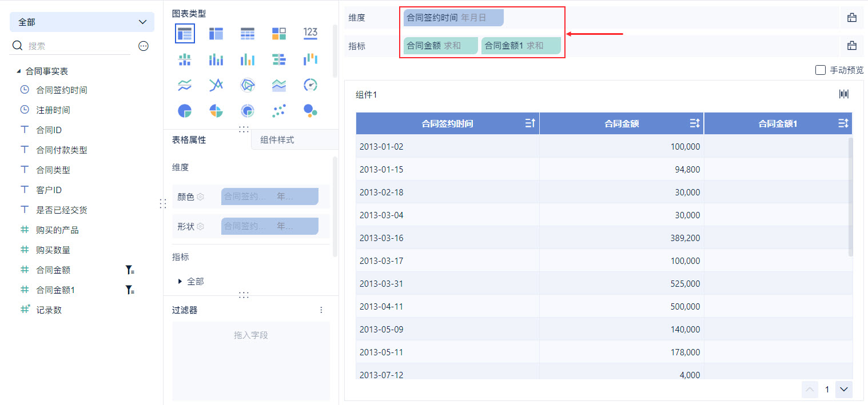Open gear settings next to 形状
The height and width of the screenshot is (405, 868).
tap(201, 226)
